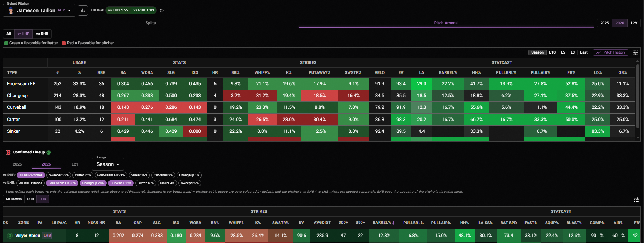Toggle the vs RHB split filter
This screenshot has height=243, width=644.
(42, 34)
